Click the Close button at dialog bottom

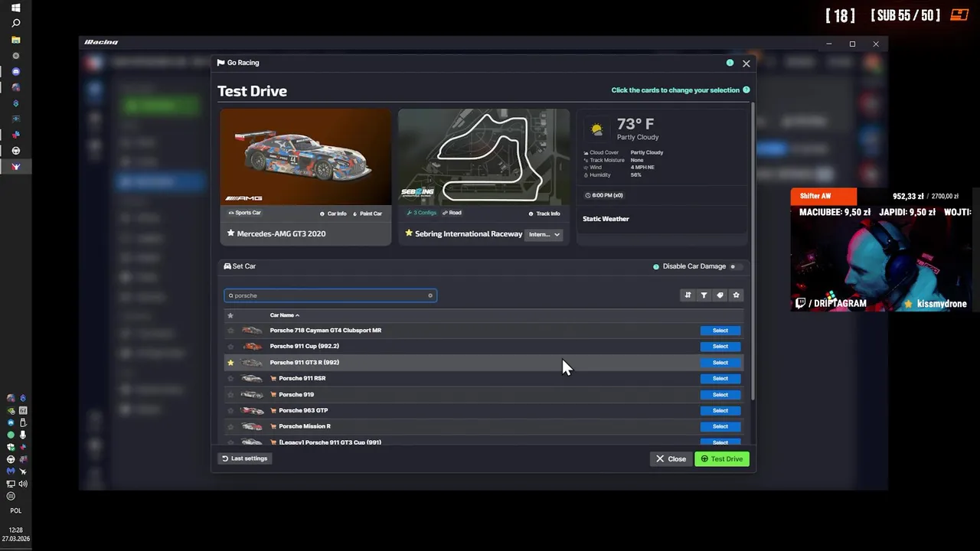[671, 459]
